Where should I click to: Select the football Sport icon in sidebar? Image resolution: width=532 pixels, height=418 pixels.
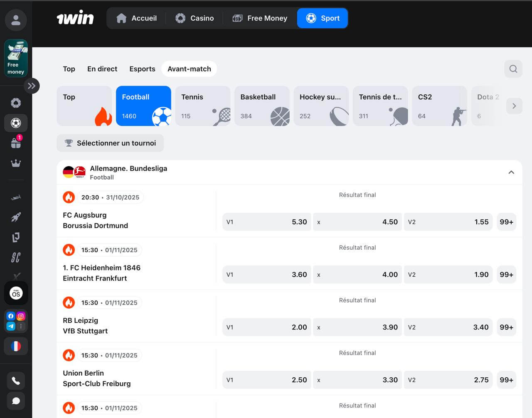[x=16, y=123]
